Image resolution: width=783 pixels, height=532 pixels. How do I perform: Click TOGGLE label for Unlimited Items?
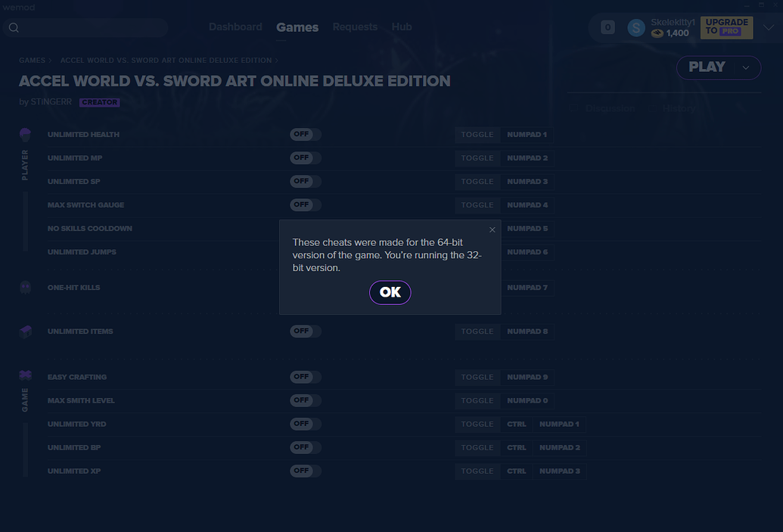[x=477, y=331]
